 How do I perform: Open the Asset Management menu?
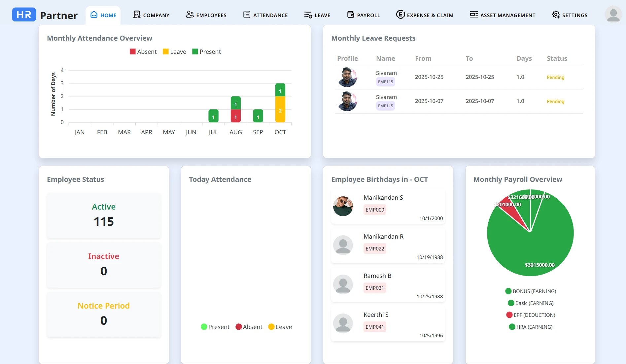tap(503, 15)
